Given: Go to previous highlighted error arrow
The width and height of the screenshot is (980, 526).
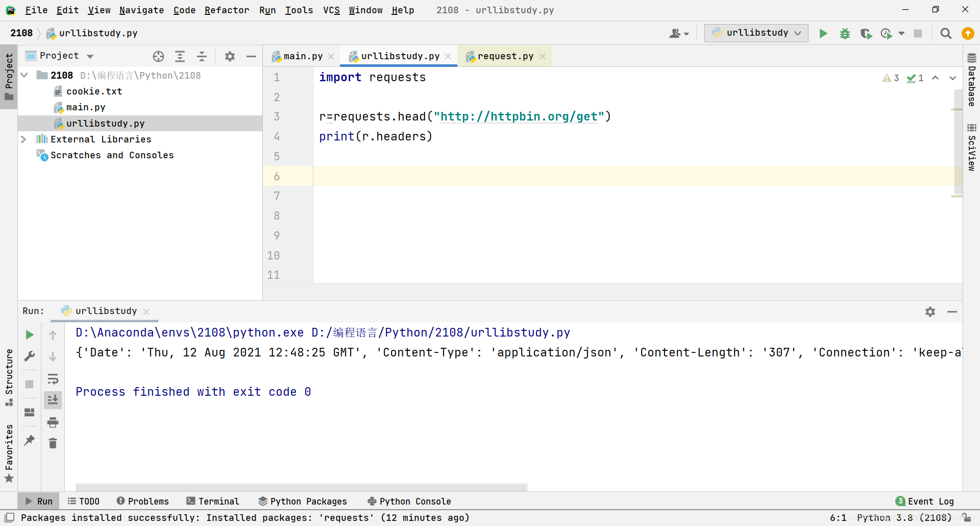Looking at the screenshot, I should (935, 78).
